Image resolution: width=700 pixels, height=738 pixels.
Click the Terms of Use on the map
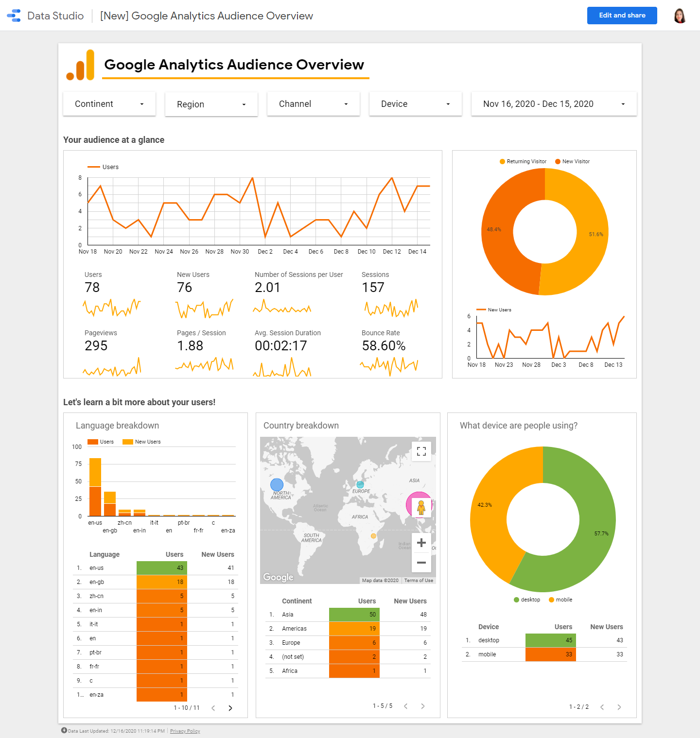(418, 580)
